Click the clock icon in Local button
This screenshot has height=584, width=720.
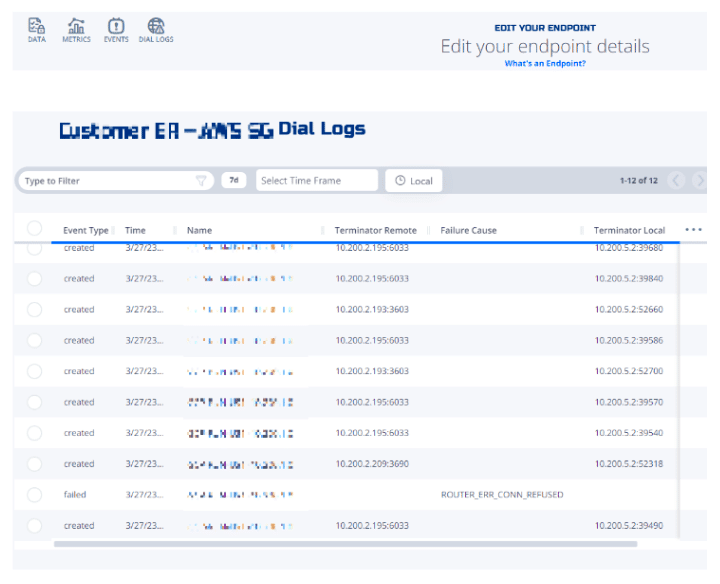(400, 181)
